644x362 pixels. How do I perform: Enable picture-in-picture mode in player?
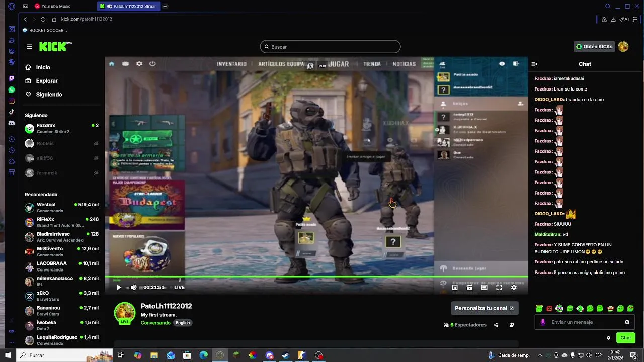point(455,288)
